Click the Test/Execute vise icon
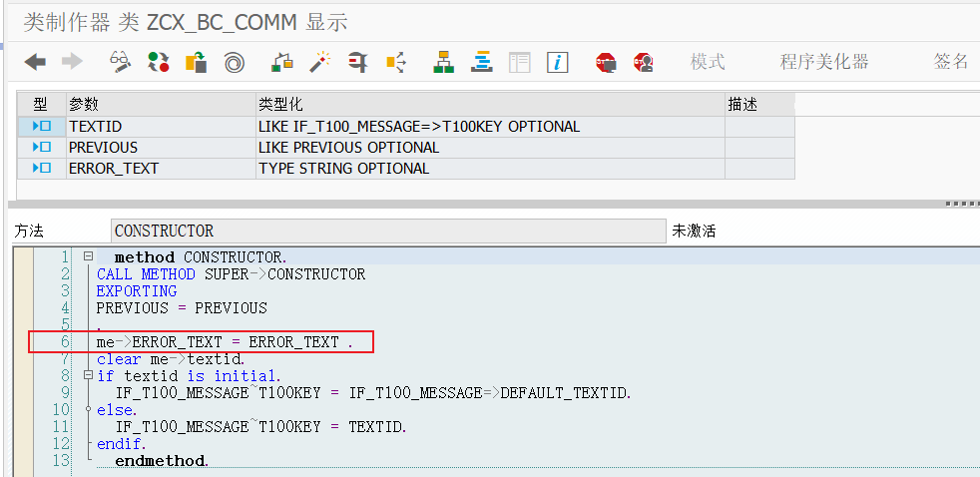 coord(357,61)
